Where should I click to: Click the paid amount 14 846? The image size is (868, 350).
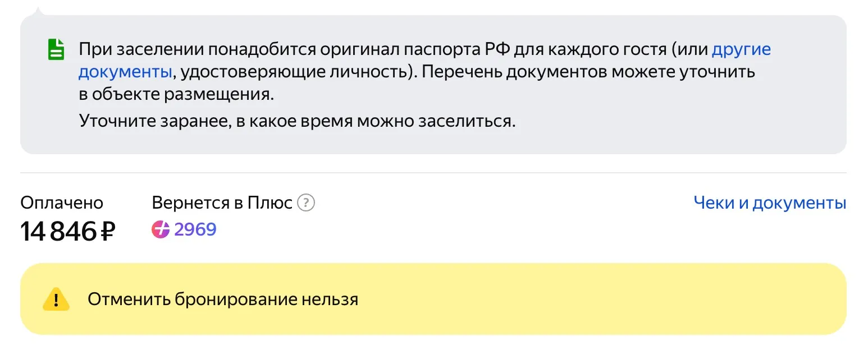[x=59, y=231]
